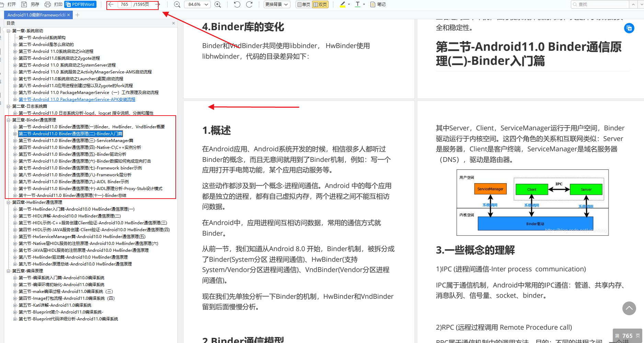Open Binder通信原理(五)-Binder驱动分析 entry
Screen dimensions: 644x343
[73, 154]
